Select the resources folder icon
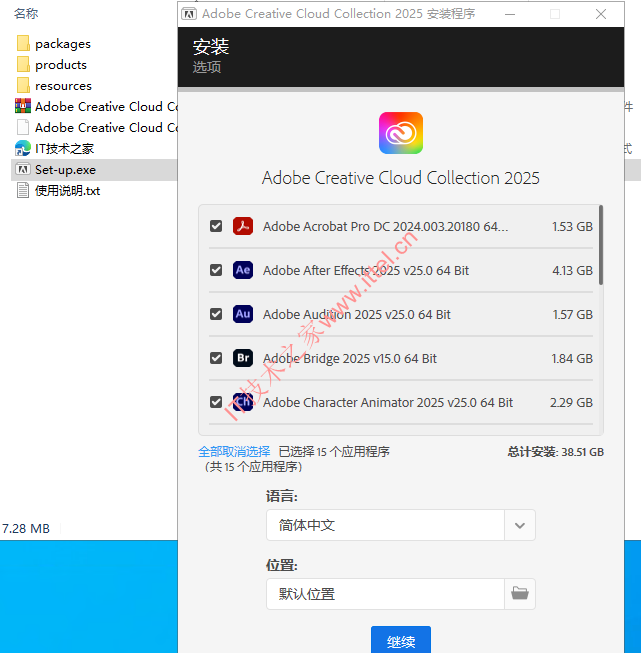The width and height of the screenshot is (641, 653). 23,85
